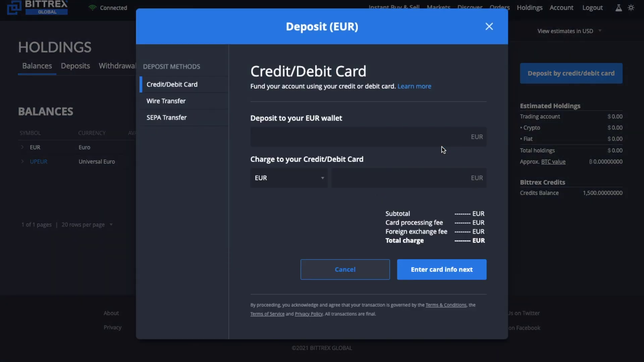Select the Wire Transfer deposit method

(166, 101)
